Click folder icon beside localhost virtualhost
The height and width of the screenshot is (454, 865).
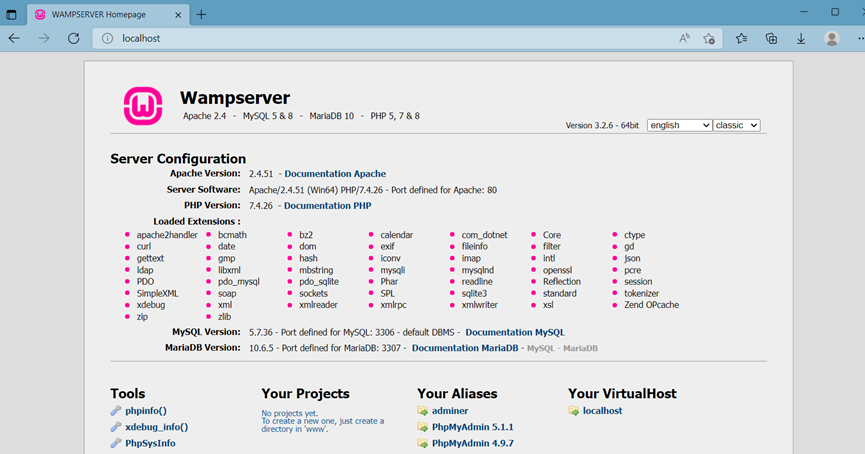pyautogui.click(x=574, y=411)
